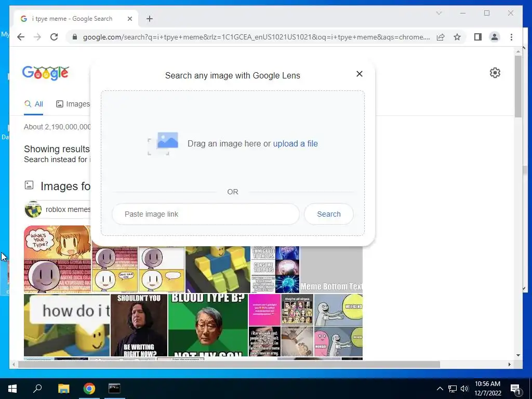Screen dimensions: 532x399
Task: Open the network status tray icon
Action: click(453, 389)
